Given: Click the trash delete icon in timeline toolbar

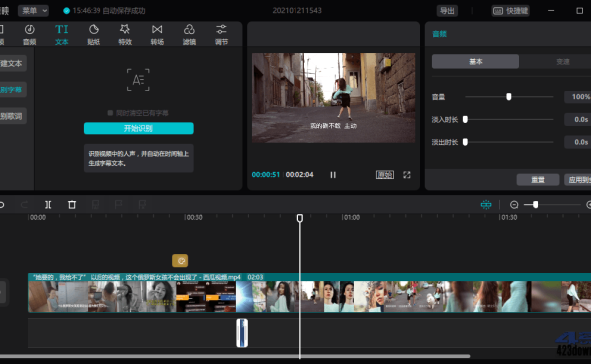Looking at the screenshot, I should point(72,205).
